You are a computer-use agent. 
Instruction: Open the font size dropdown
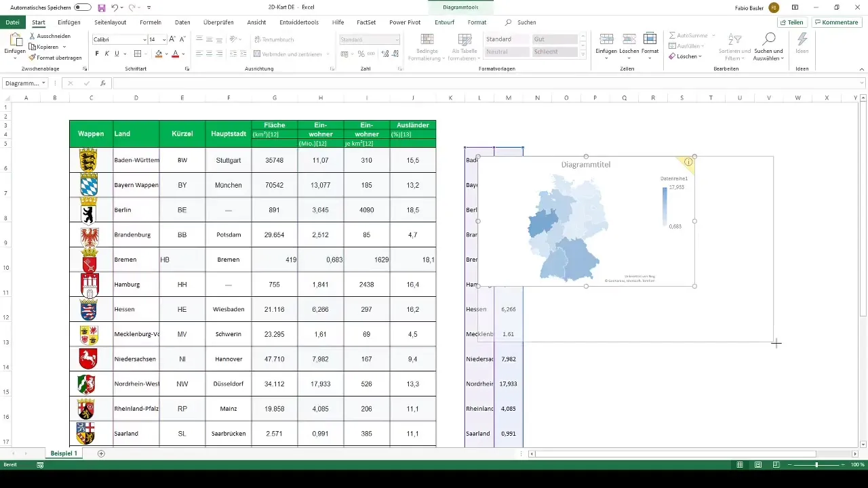pyautogui.click(x=163, y=39)
